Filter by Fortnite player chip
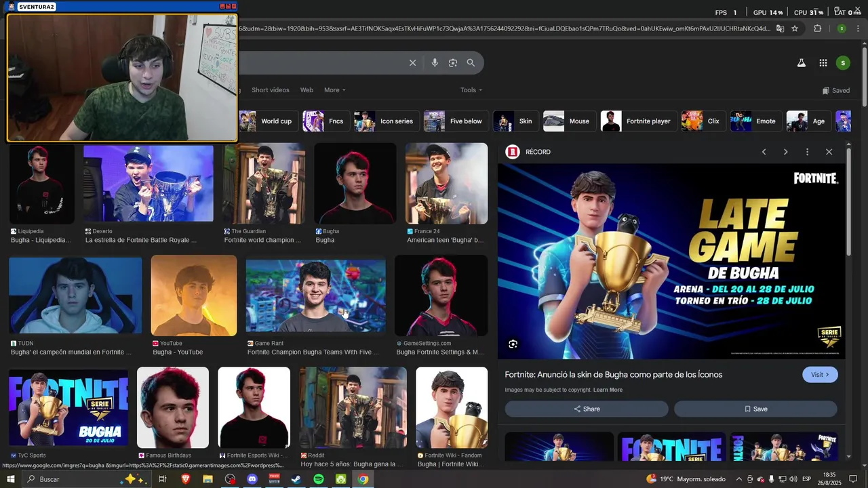Screen dimensions: 868x488 [637, 121]
